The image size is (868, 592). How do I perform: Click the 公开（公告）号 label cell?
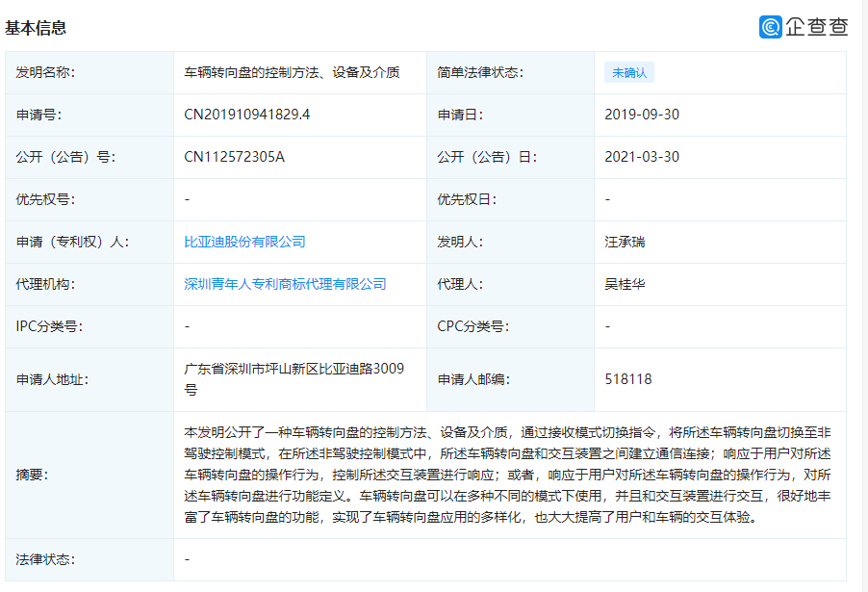tap(89, 157)
